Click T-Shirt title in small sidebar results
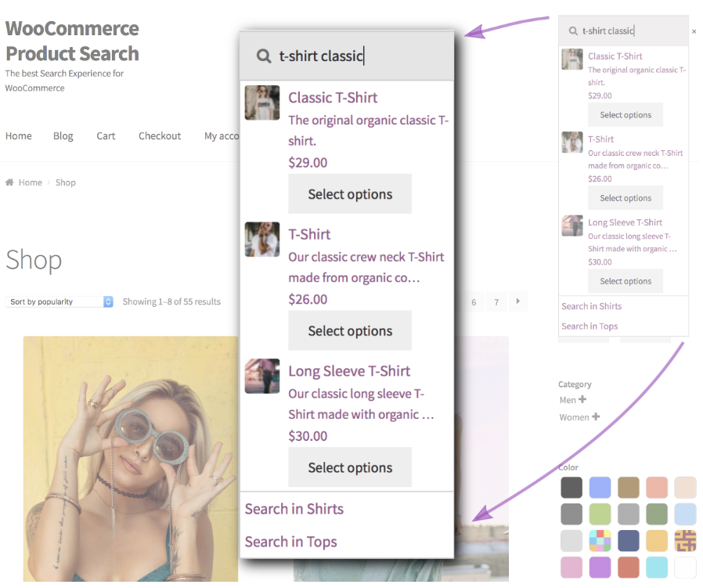 [600, 139]
